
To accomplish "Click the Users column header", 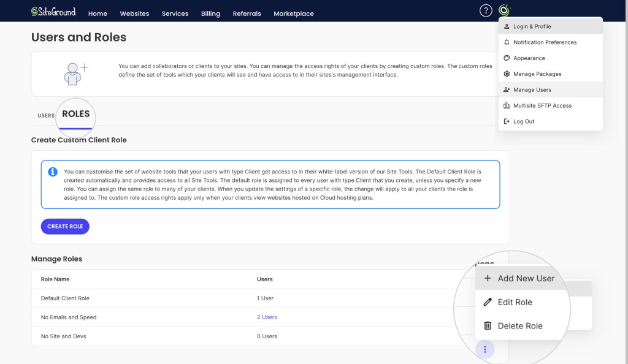I will click(265, 279).
